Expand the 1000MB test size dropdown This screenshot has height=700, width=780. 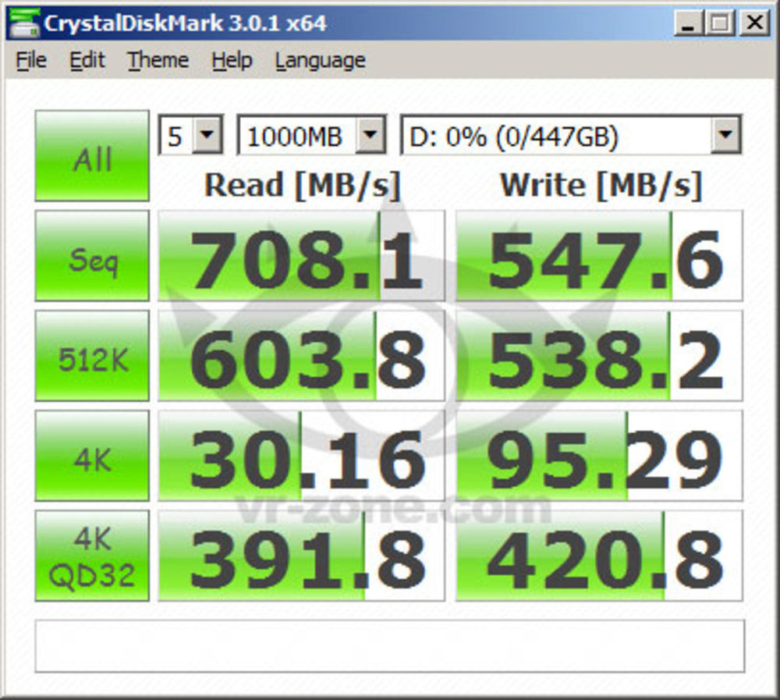tap(370, 137)
